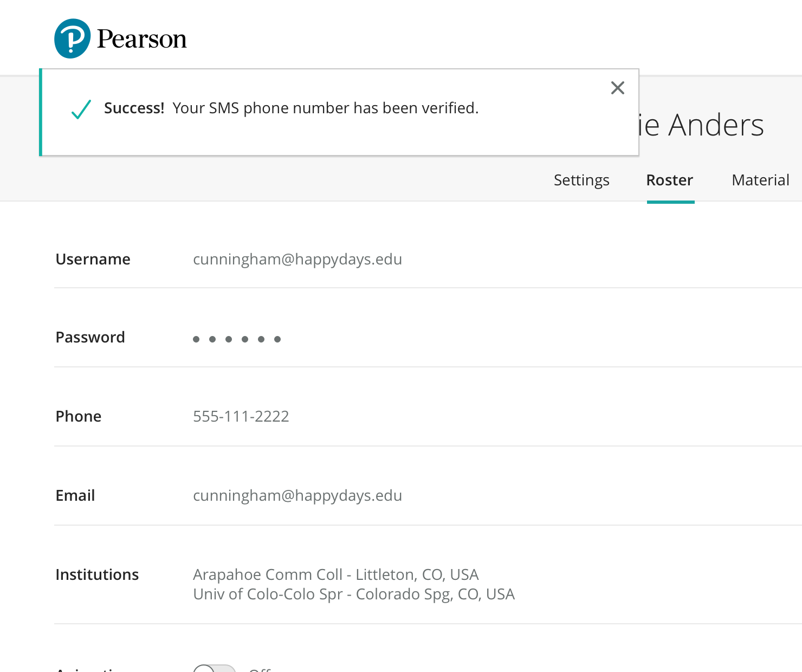Select the phone number 555-111-2222
The image size is (802, 672).
pos(241,416)
